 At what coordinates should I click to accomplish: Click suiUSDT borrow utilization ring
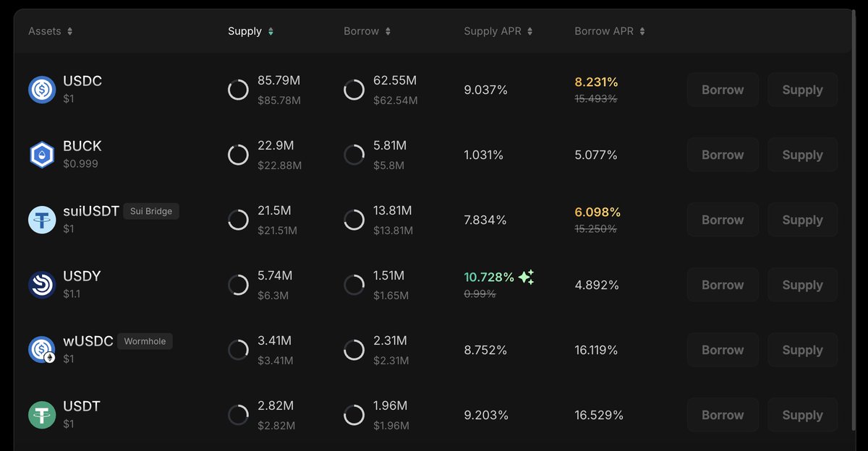[x=354, y=220]
